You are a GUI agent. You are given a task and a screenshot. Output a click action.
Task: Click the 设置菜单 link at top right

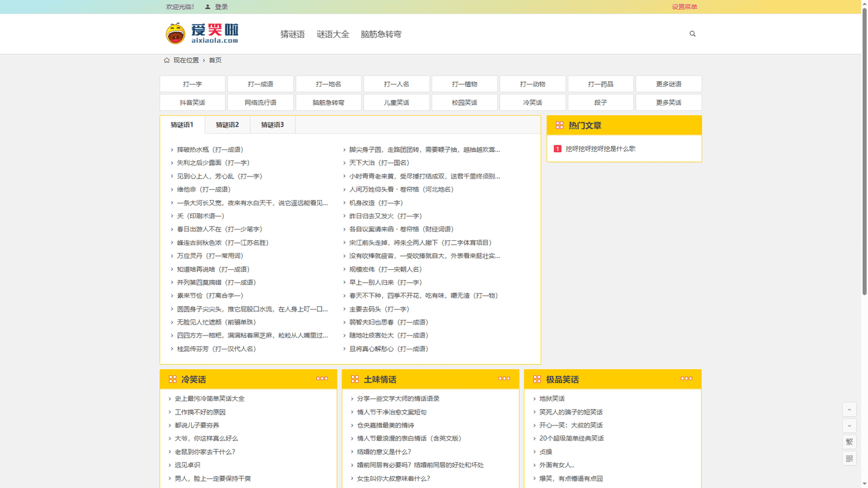click(685, 7)
